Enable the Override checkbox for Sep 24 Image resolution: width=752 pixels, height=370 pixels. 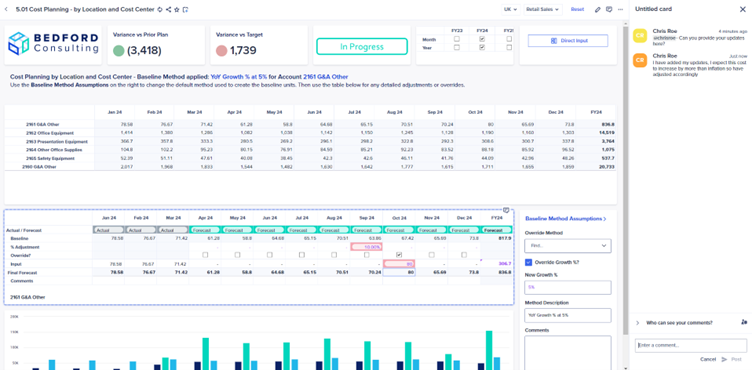tap(367, 255)
